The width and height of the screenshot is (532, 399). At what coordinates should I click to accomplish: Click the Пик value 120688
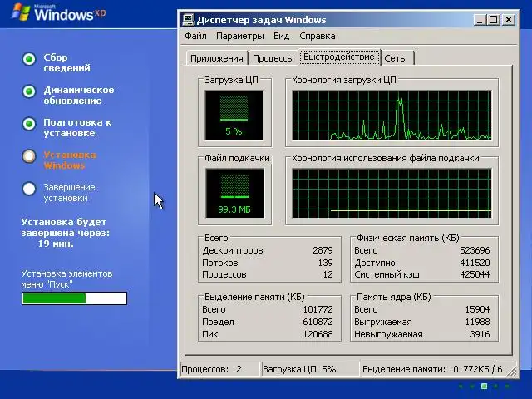coord(318,334)
